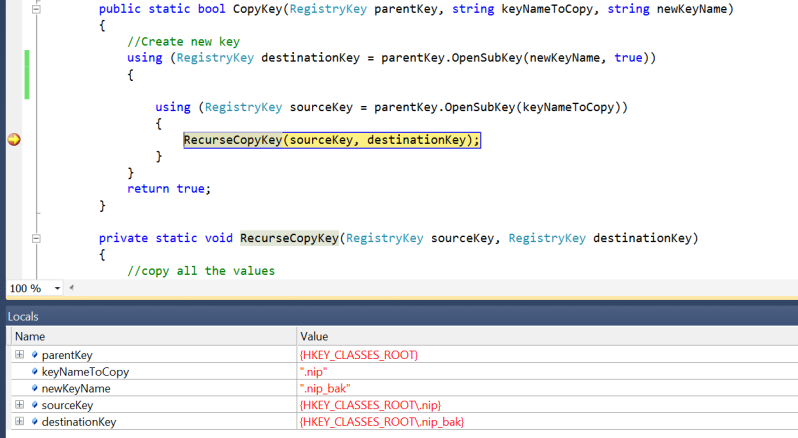Click the highlighted RecurseCopyKey(sourceKey, destinationKey) statement
This screenshot has height=438, width=798.
(332, 140)
